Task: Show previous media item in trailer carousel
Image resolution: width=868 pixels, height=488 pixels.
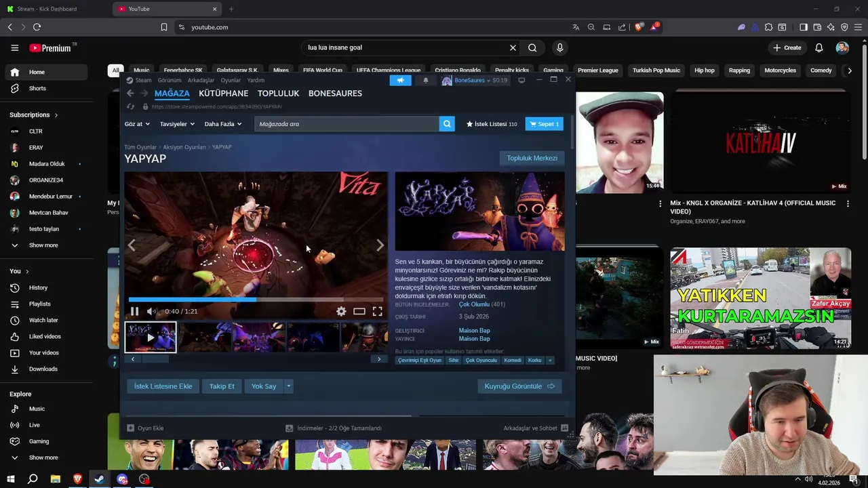Action: (x=132, y=245)
